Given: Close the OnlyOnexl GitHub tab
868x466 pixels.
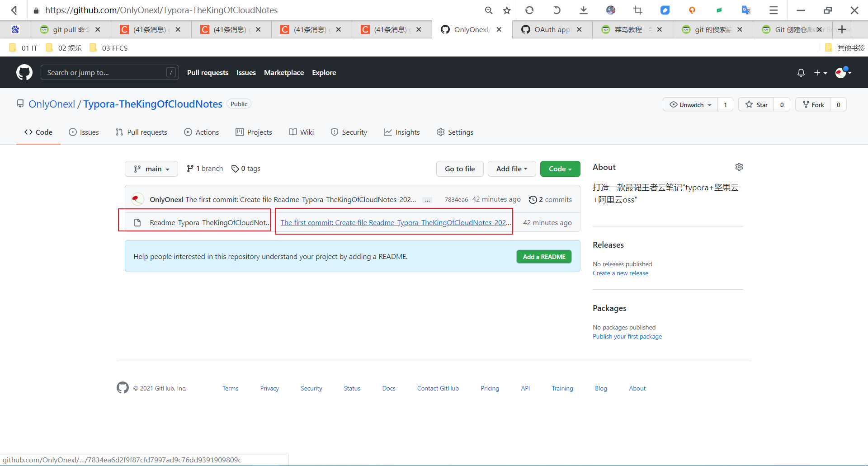Looking at the screenshot, I should coord(499,29).
